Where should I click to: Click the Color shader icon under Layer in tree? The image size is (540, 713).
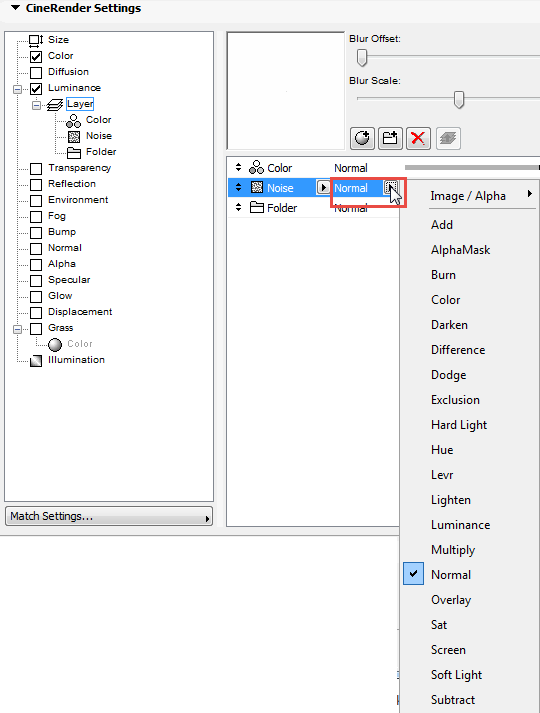(x=74, y=121)
